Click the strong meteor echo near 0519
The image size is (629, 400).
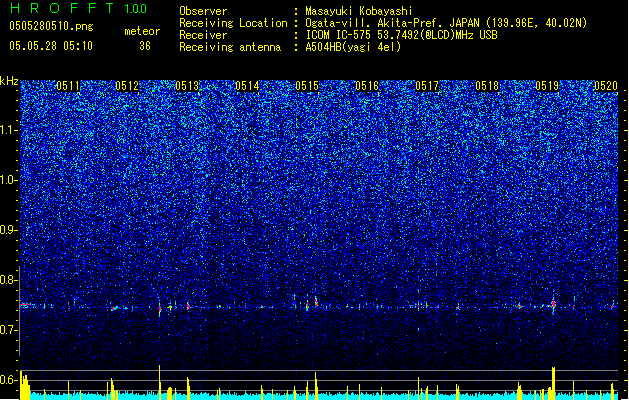tap(554, 305)
